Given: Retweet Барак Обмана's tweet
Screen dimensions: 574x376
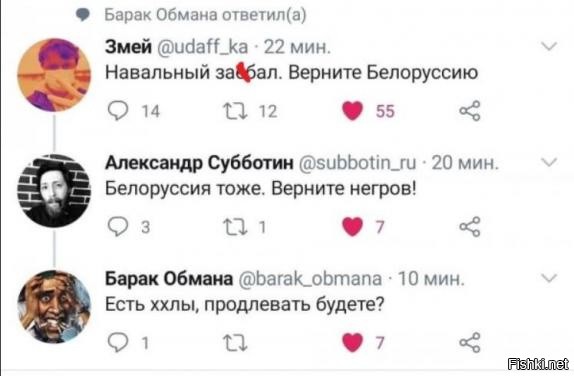Looking at the screenshot, I should (235, 343).
